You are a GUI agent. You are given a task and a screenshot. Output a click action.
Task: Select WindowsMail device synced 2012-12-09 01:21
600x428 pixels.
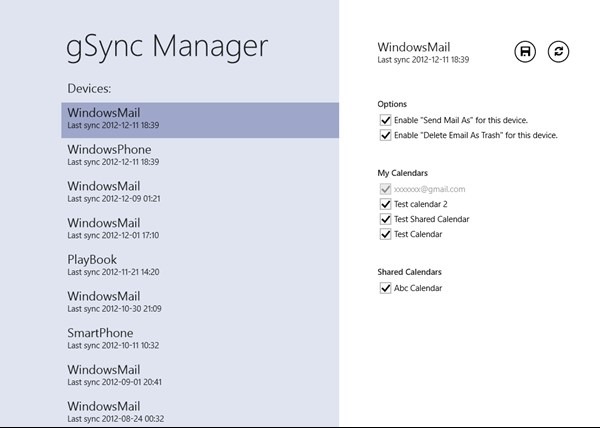click(200, 192)
